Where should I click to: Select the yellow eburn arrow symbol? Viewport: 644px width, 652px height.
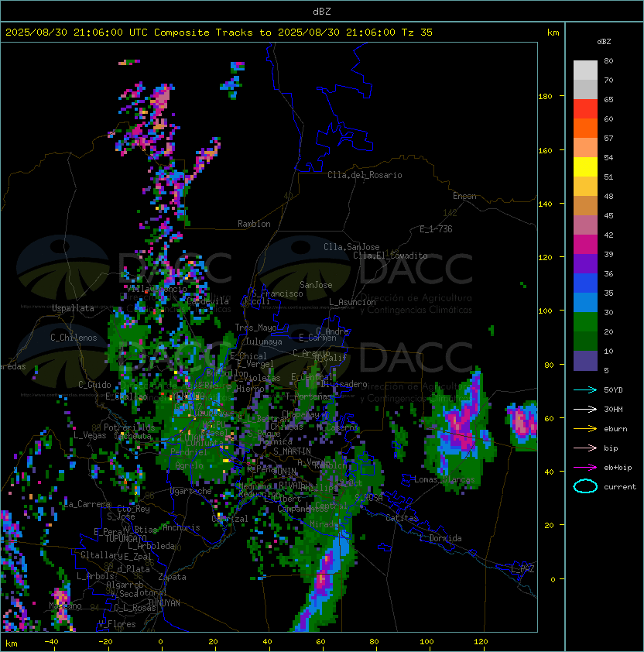(x=585, y=429)
